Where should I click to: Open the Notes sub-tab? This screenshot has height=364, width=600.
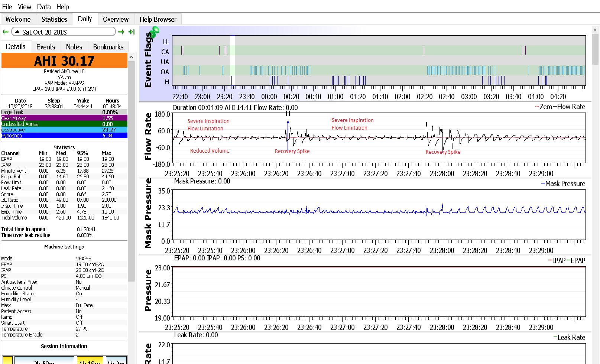click(x=74, y=47)
